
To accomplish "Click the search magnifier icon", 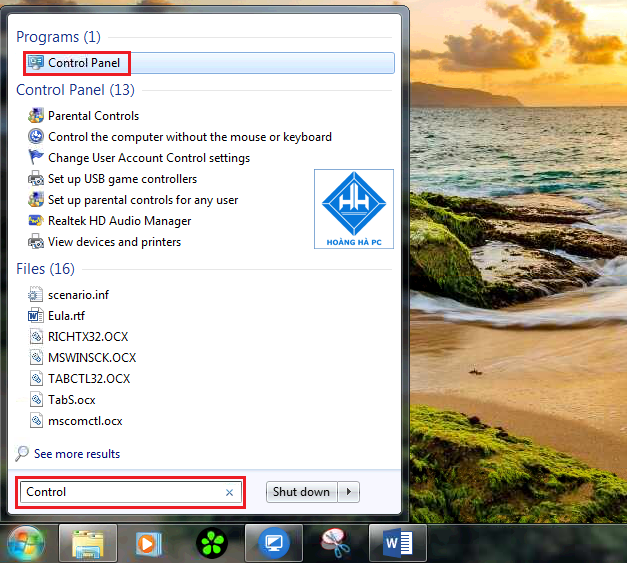I will [x=22, y=453].
